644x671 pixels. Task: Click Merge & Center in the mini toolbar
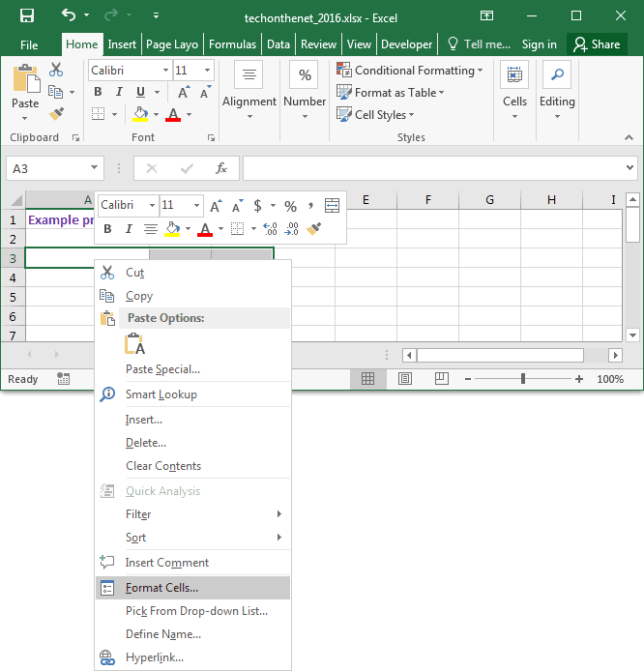[x=332, y=205]
